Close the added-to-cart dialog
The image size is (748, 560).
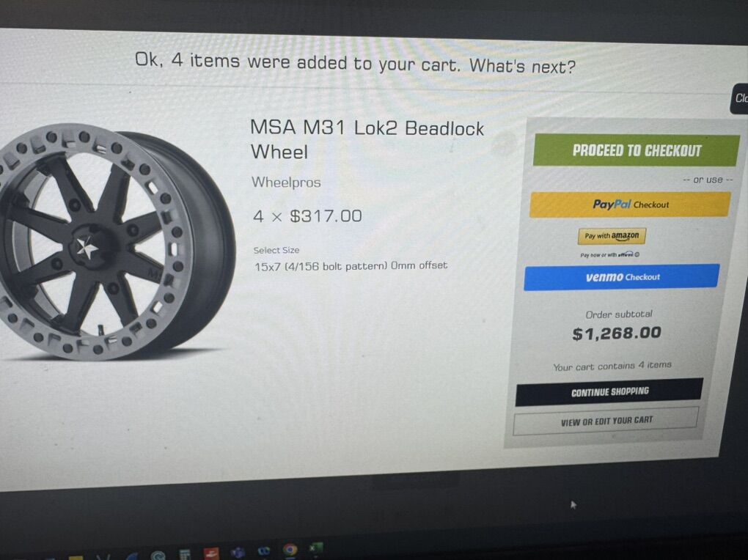point(740,99)
